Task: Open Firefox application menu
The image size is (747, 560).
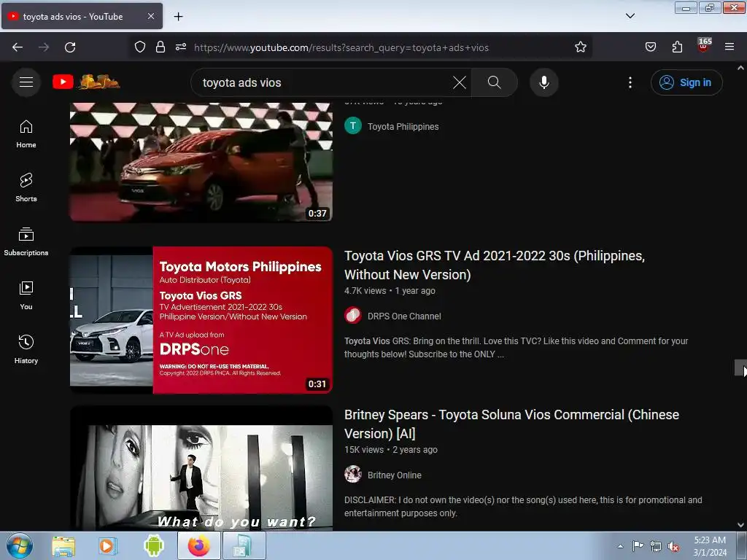Action: 729,47
